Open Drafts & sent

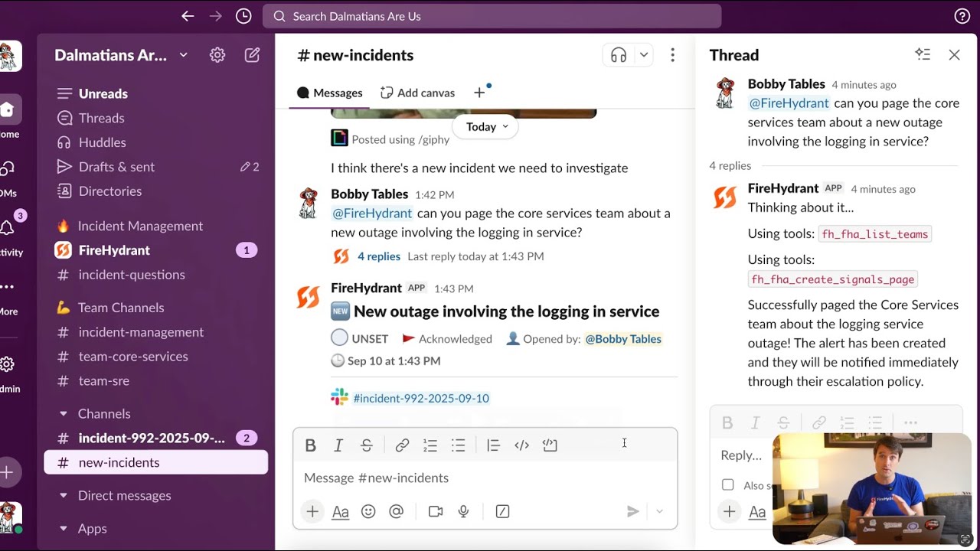[x=156, y=167]
